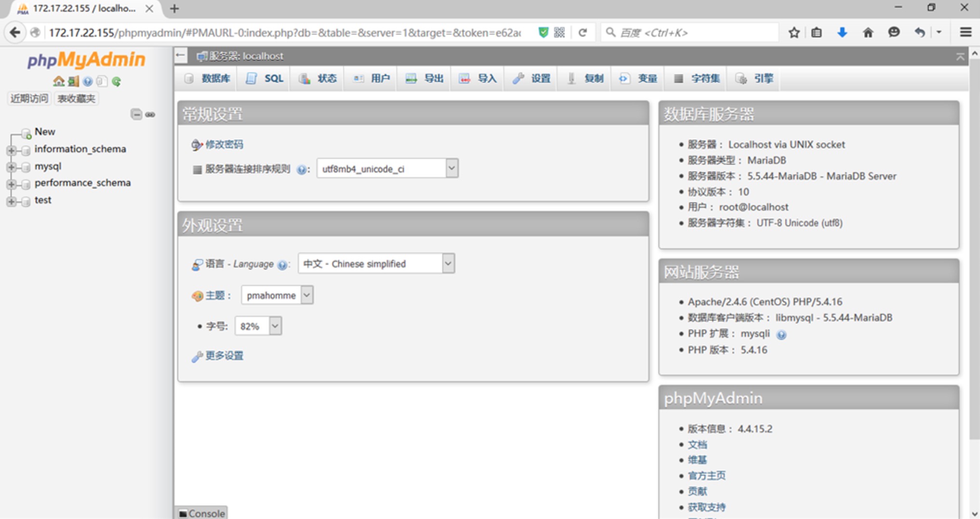Click the browser back arrow

click(15, 32)
